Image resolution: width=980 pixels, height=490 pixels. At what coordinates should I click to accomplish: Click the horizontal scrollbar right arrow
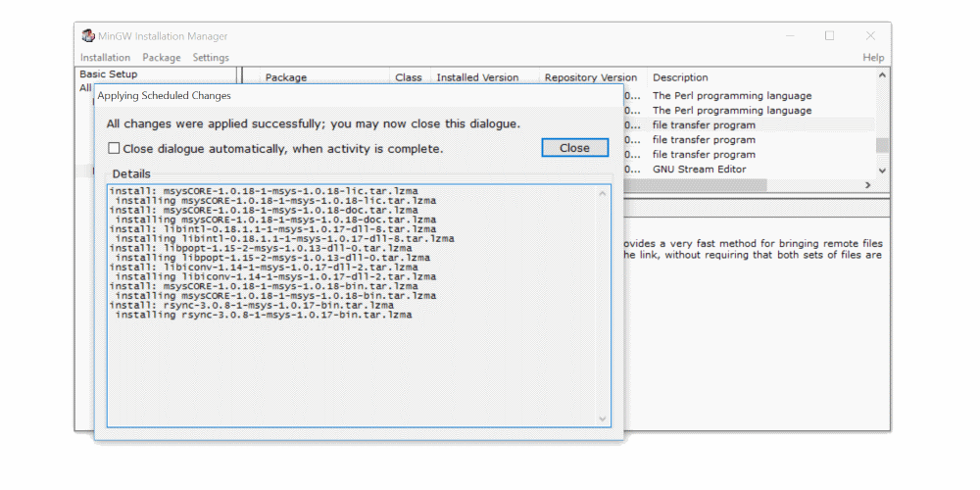(867, 185)
